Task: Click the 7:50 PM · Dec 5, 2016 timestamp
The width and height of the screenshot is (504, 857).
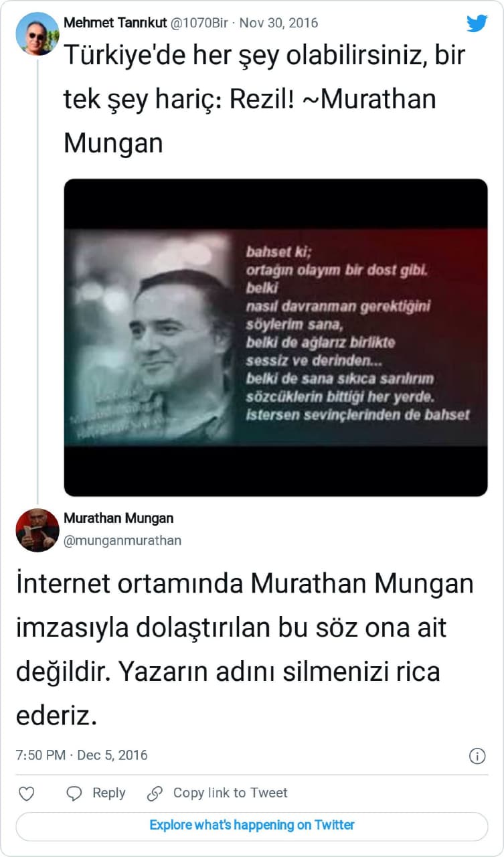Action: pos(82,755)
